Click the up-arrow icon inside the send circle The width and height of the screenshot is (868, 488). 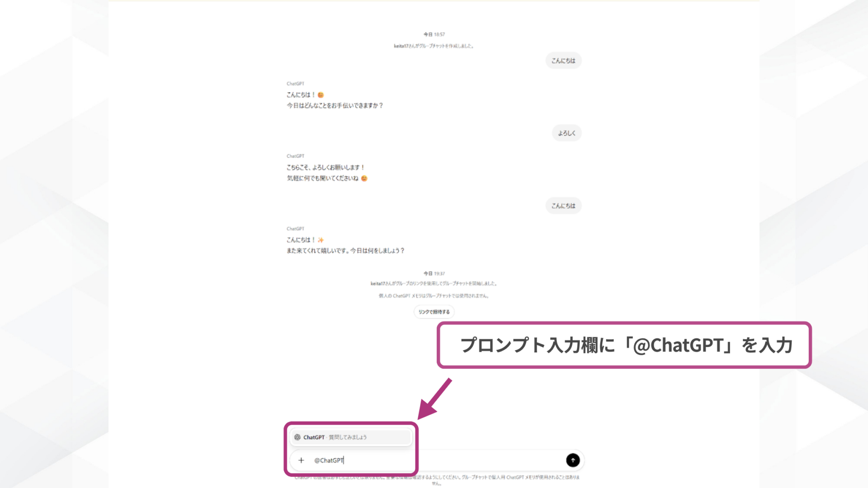[x=573, y=460]
